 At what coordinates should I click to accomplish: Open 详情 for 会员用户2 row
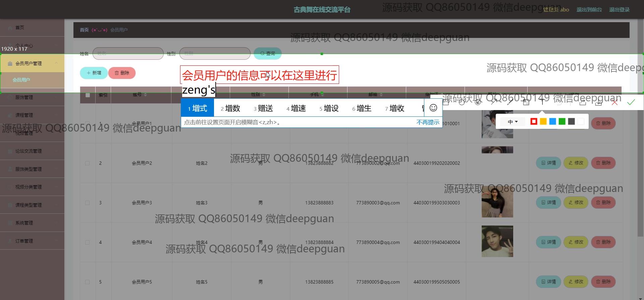pos(549,163)
